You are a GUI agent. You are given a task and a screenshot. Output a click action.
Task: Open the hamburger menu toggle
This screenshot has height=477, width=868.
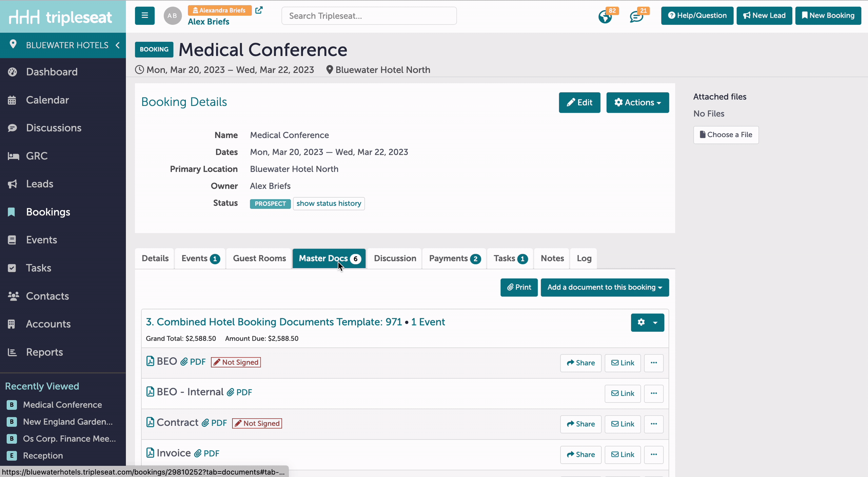coord(145,16)
